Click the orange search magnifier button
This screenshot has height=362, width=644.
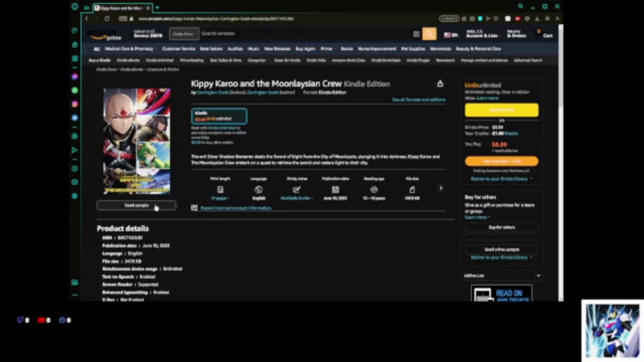click(429, 34)
